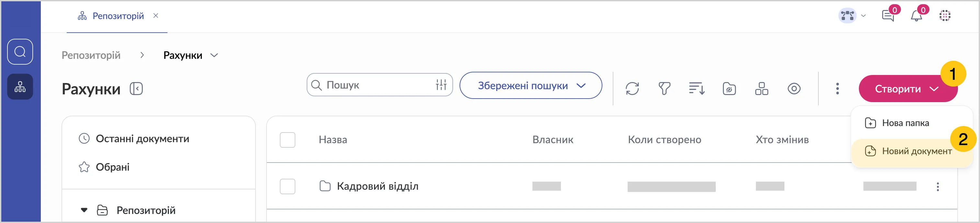This screenshot has width=980, height=223.
Task: Check the Кадровий відділ row checkbox
Action: click(287, 186)
